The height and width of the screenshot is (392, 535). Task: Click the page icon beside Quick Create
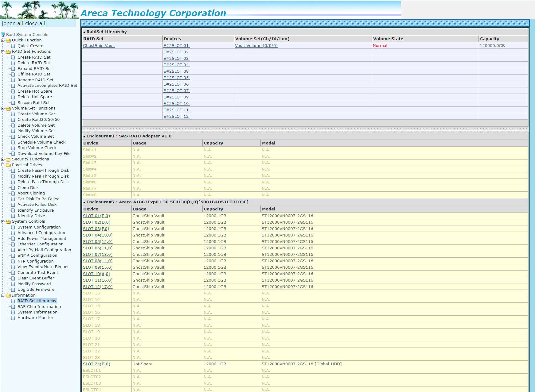(x=13, y=46)
